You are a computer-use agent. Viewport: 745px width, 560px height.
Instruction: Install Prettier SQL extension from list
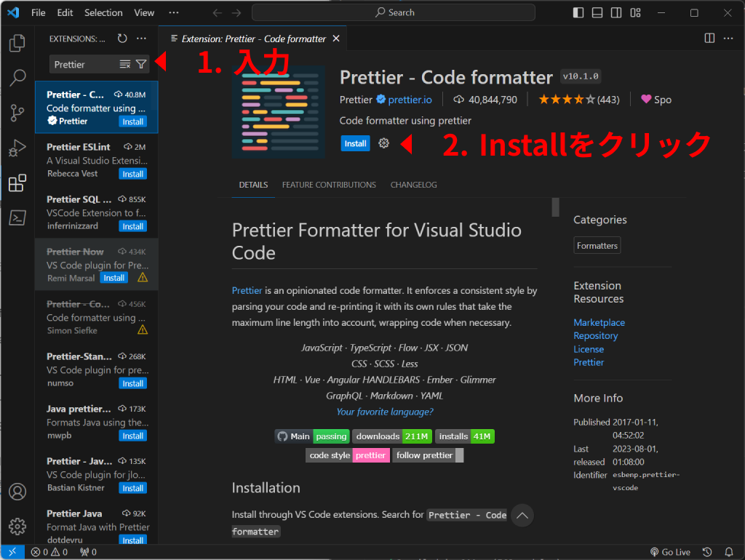pyautogui.click(x=133, y=227)
